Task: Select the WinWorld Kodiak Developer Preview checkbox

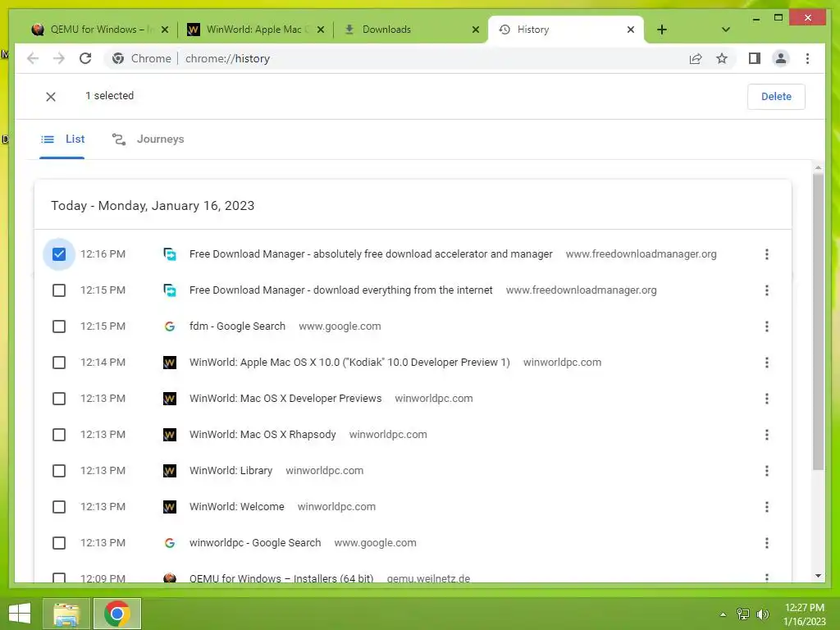Action: coord(59,363)
